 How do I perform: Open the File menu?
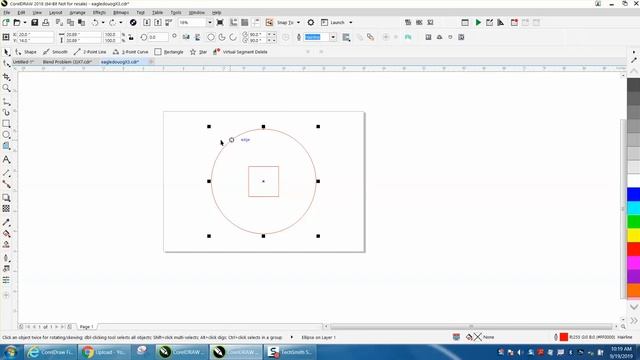(x=7, y=13)
